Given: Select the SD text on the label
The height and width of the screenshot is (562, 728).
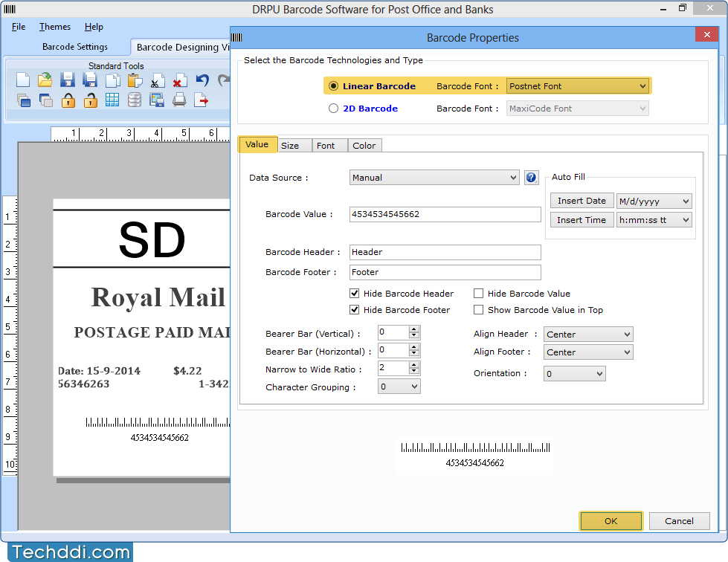Looking at the screenshot, I should click(152, 240).
